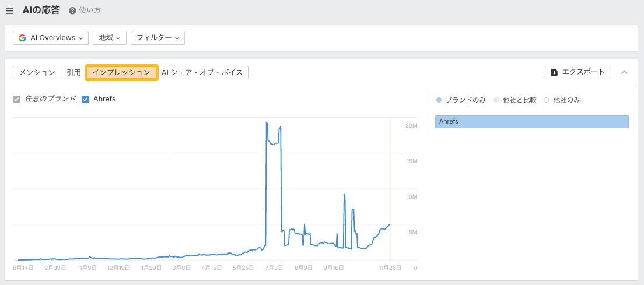Select the 他社のみ radio option

[x=547, y=100]
